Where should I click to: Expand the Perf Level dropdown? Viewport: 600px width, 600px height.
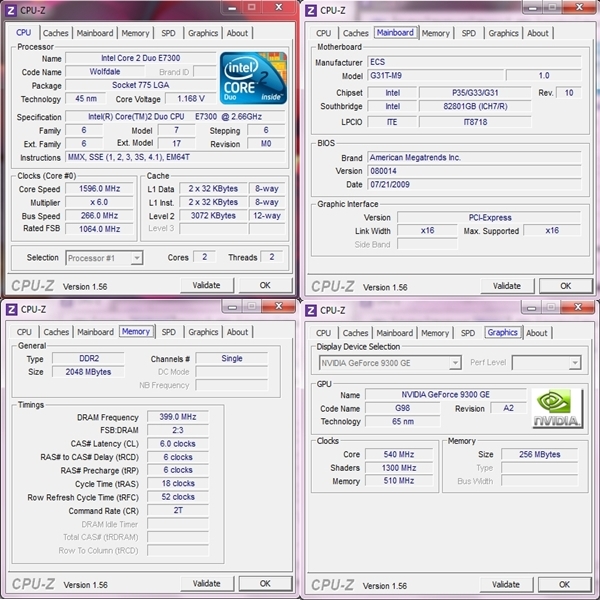(x=575, y=362)
